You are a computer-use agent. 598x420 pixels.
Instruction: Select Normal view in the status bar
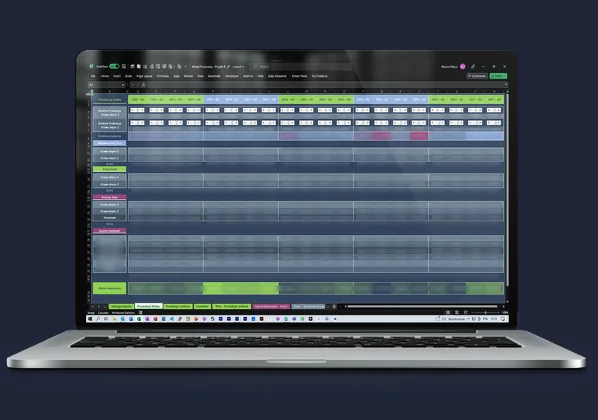(448, 312)
